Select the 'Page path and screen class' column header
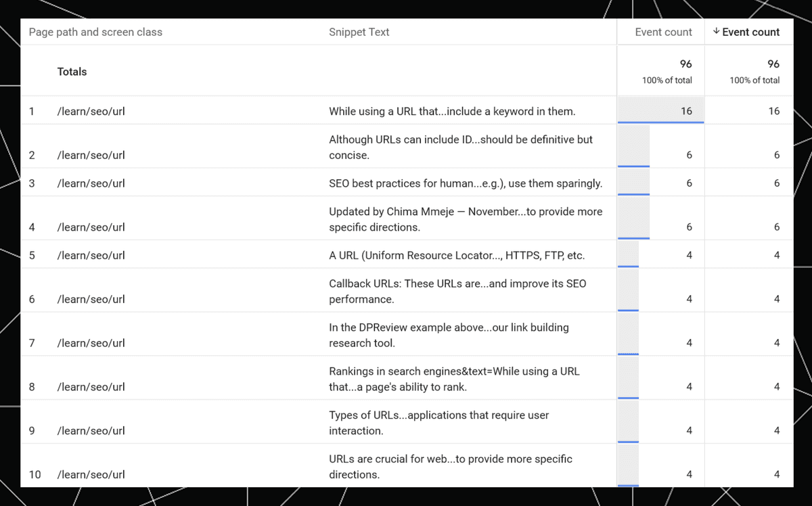 coord(95,32)
